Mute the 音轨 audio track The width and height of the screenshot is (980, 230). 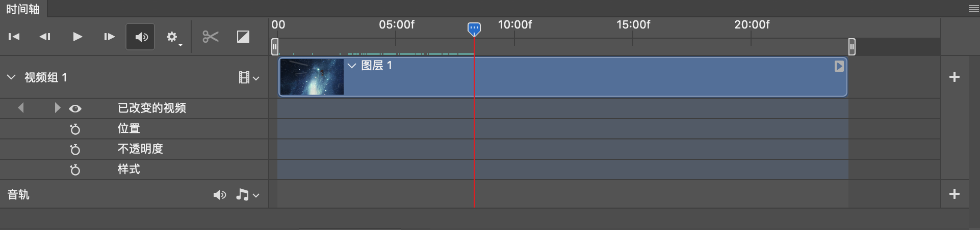tap(219, 195)
